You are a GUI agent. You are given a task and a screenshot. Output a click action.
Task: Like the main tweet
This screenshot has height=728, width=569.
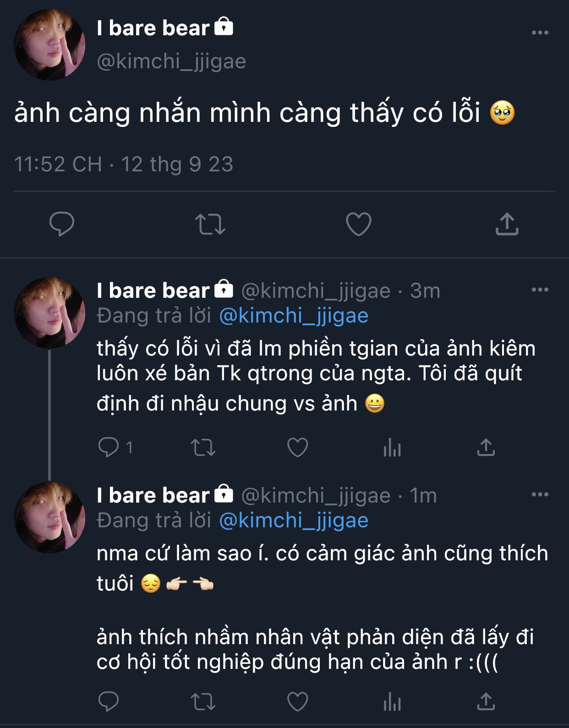click(358, 224)
